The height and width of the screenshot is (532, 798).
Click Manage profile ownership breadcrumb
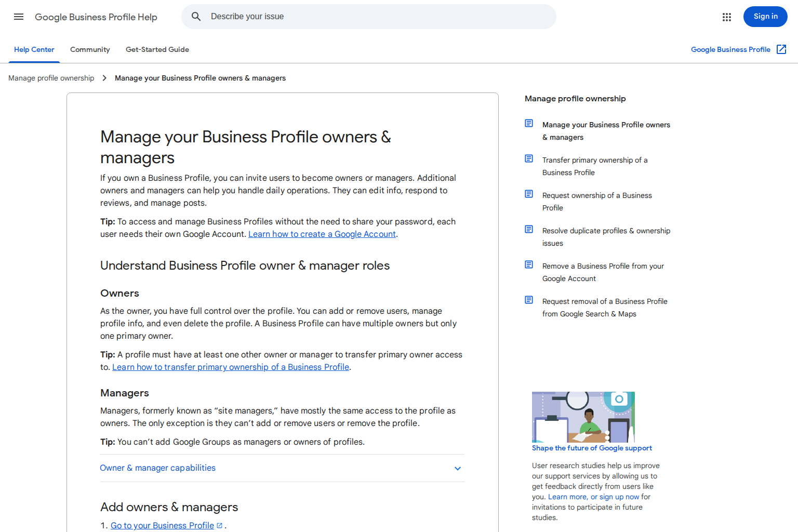point(51,78)
